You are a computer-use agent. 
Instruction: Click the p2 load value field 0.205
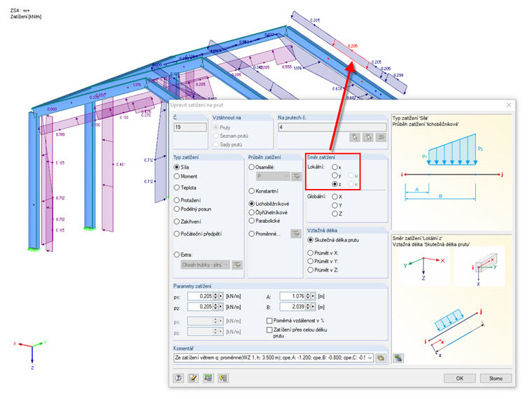200,307
